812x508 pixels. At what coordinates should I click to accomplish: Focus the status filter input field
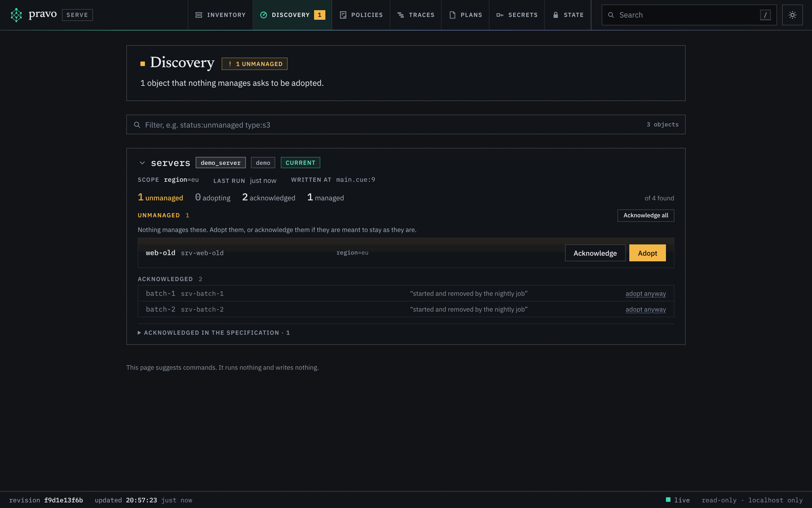click(x=406, y=125)
